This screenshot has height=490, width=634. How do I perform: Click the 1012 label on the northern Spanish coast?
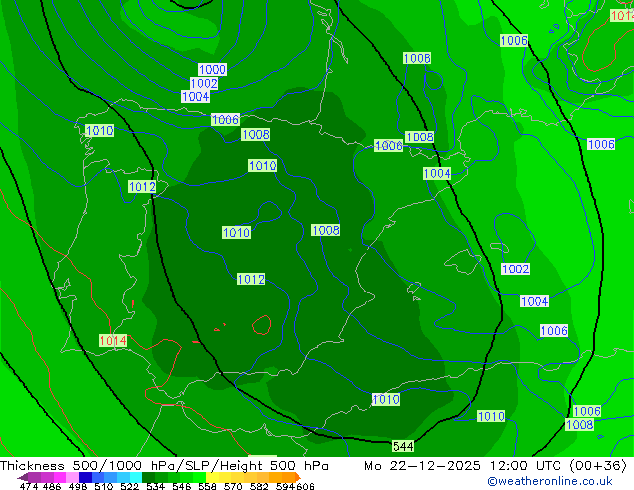(142, 186)
